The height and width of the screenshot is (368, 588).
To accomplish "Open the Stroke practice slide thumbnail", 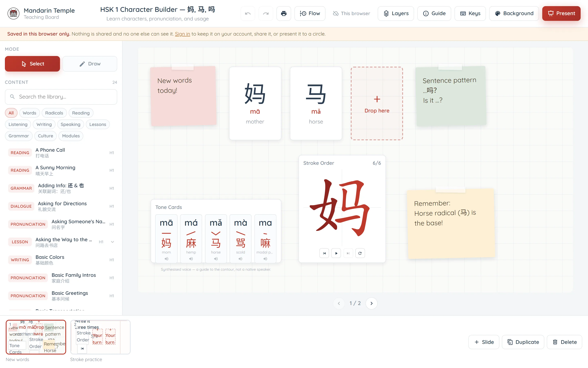I will click(100, 337).
